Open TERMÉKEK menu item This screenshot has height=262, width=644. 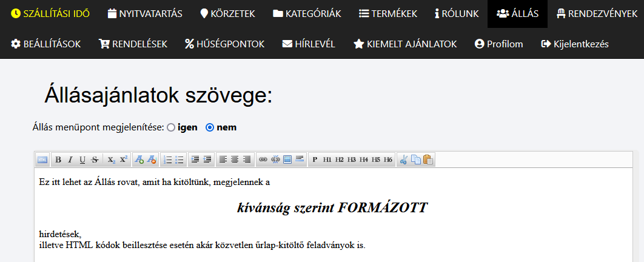pyautogui.click(x=387, y=13)
